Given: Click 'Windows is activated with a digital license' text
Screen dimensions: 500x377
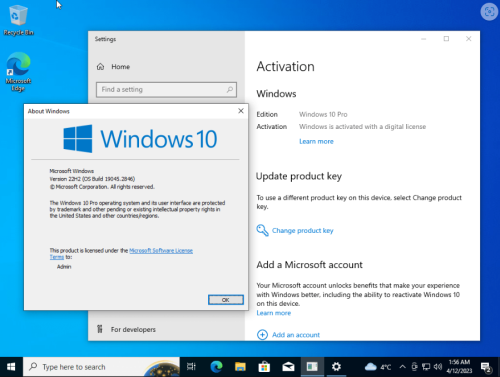Looking at the screenshot, I should (362, 127).
